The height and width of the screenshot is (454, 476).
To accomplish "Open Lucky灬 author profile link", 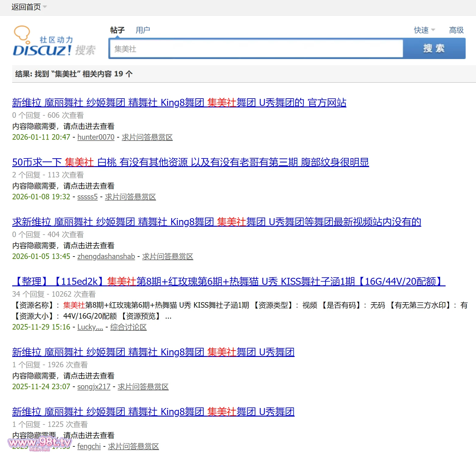I will coord(90,327).
